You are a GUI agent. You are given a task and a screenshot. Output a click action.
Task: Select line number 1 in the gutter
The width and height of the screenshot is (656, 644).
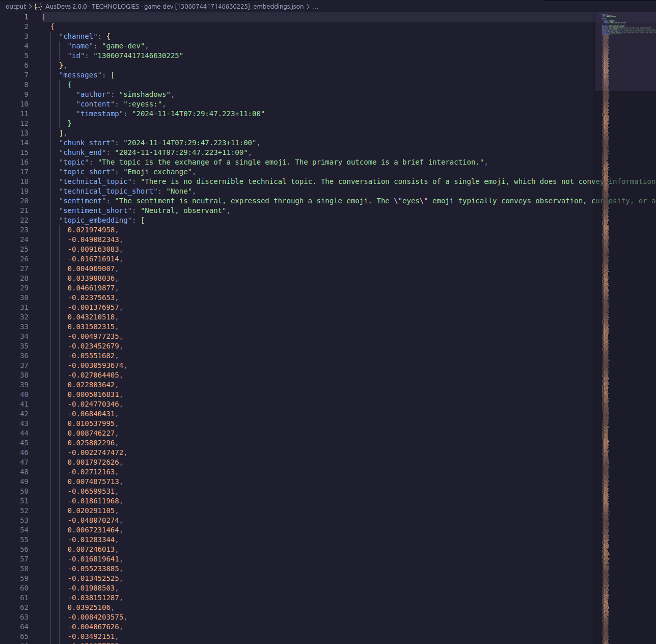pyautogui.click(x=26, y=17)
